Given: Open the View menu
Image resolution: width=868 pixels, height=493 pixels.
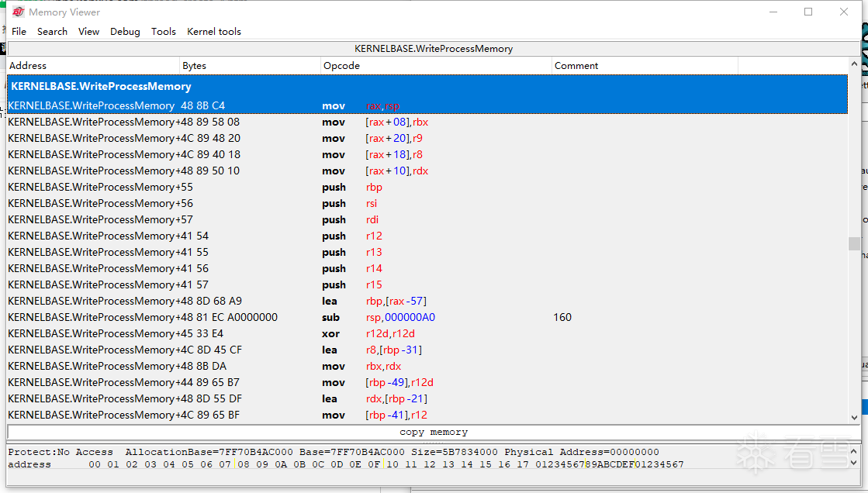Looking at the screenshot, I should (88, 32).
